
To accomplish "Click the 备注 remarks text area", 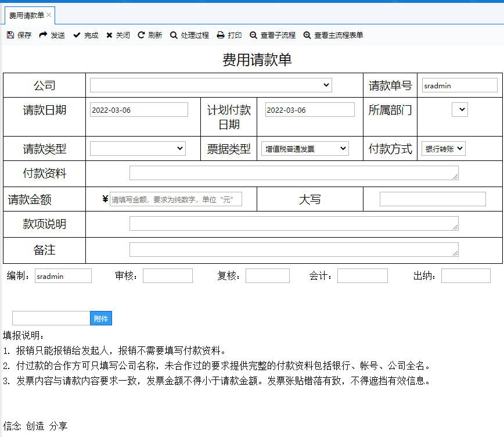I will click(x=294, y=250).
